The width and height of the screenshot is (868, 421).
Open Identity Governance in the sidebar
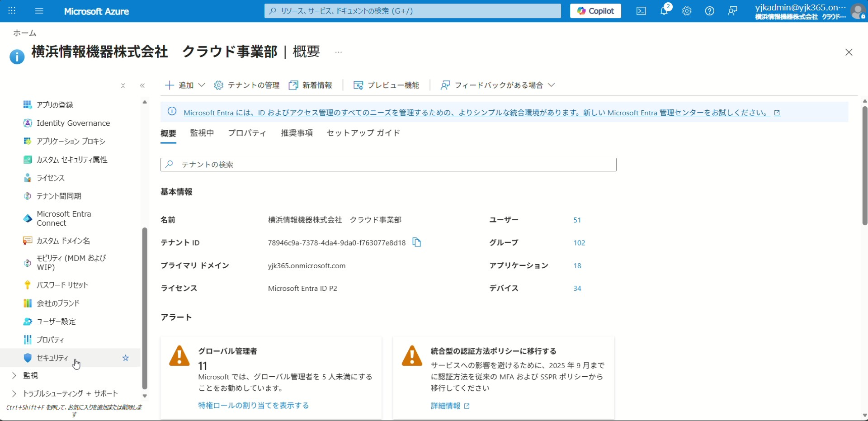(x=73, y=123)
